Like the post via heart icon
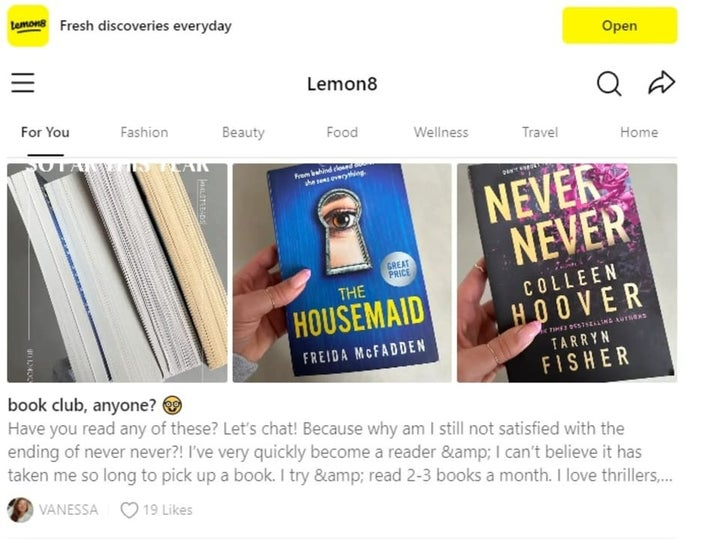 coord(129,510)
